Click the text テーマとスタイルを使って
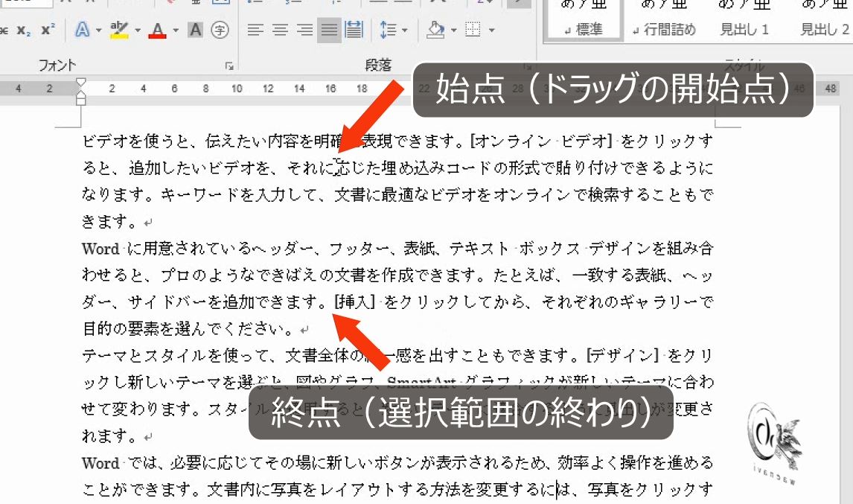The height and width of the screenshot is (504, 853). pos(176,356)
